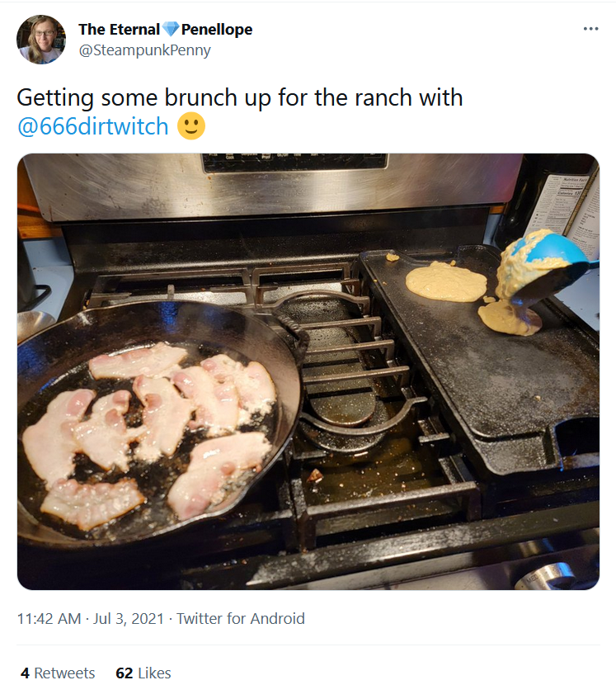616x699 pixels.
Task: Open the more options ellipsis menu
Action: tap(590, 29)
